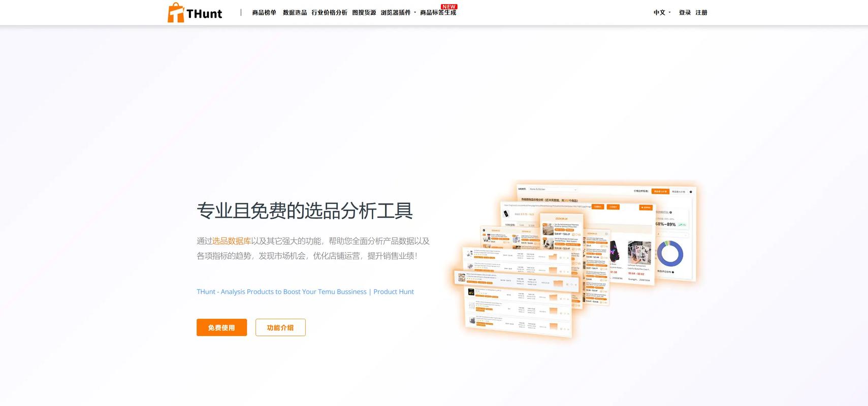Open the 数据选品 menu item

[x=295, y=13]
